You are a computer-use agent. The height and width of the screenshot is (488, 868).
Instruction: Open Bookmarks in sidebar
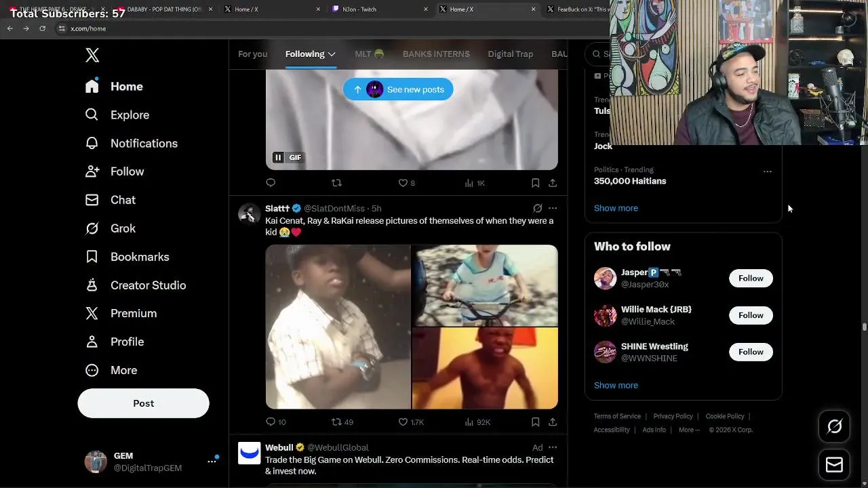(x=127, y=257)
